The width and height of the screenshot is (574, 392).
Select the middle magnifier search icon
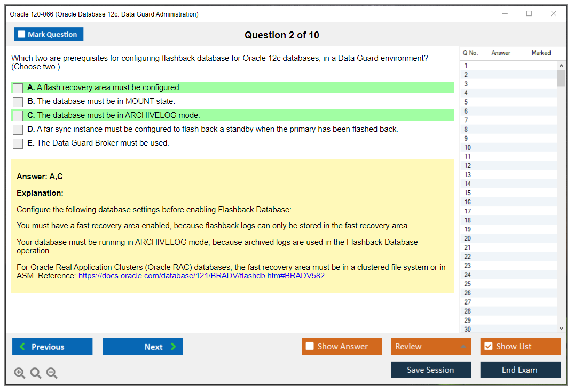36,373
